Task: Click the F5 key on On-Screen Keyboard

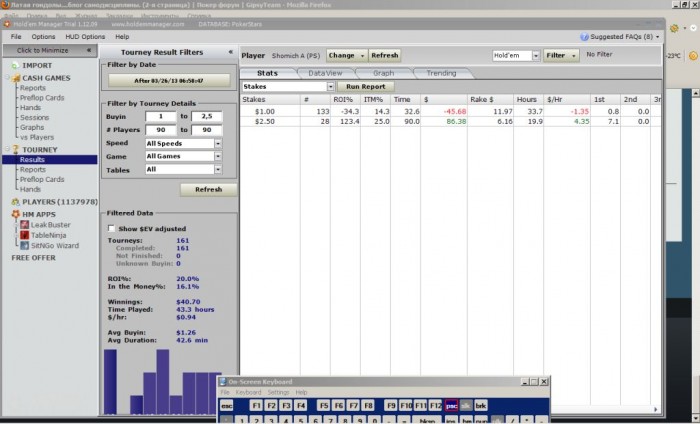Action: pyautogui.click(x=324, y=406)
